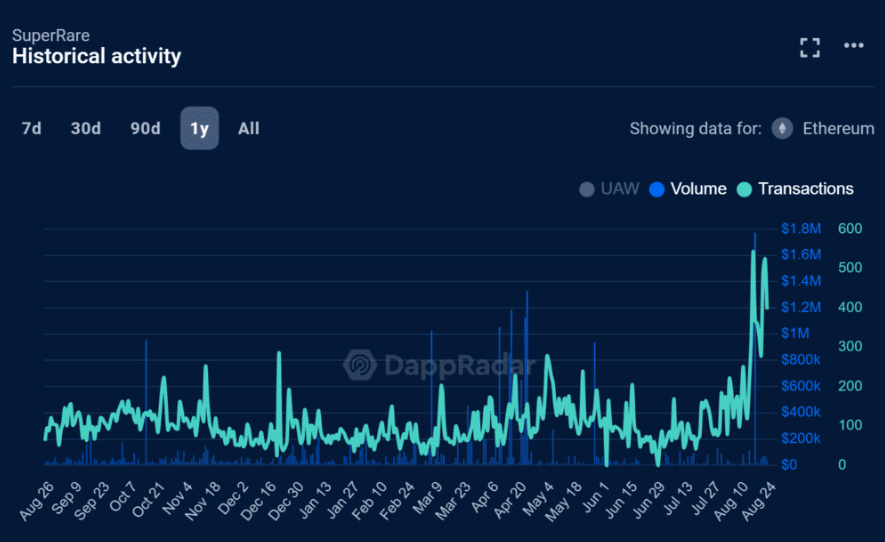Expand chart to fullscreen view
This screenshot has height=542, width=885.
click(x=810, y=47)
